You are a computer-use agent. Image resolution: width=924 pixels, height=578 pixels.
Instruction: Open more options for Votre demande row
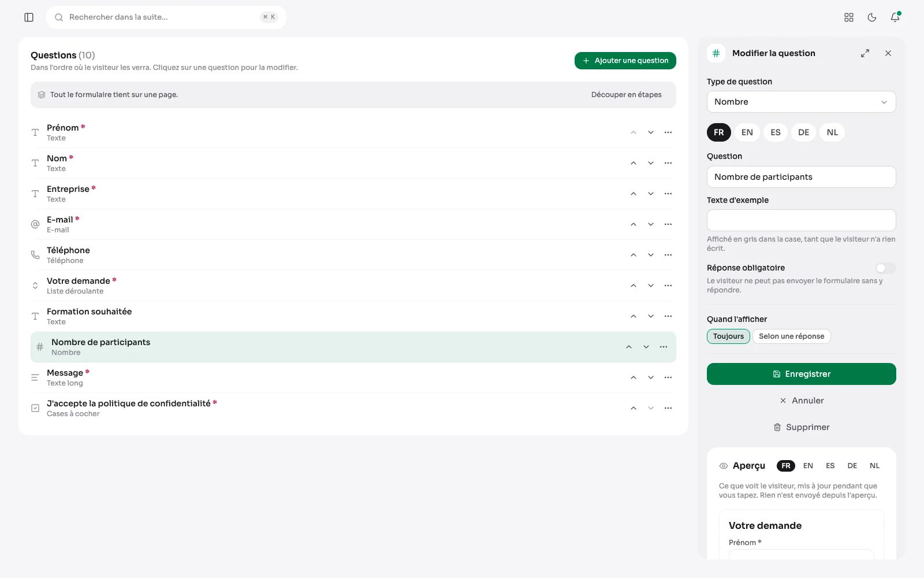[668, 286]
